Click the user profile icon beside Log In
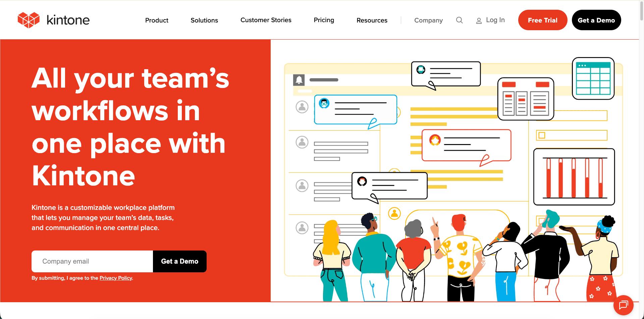Image resolution: width=644 pixels, height=319 pixels. click(479, 21)
